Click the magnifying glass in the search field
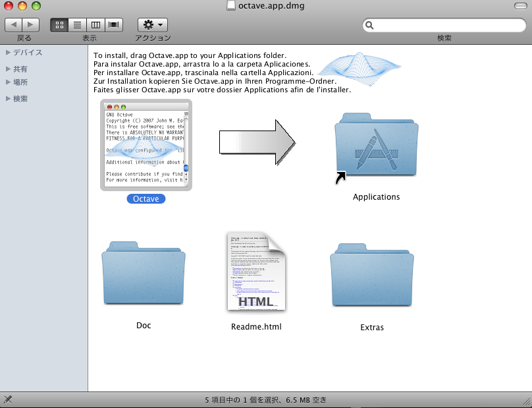This screenshot has width=532, height=408. (369, 25)
